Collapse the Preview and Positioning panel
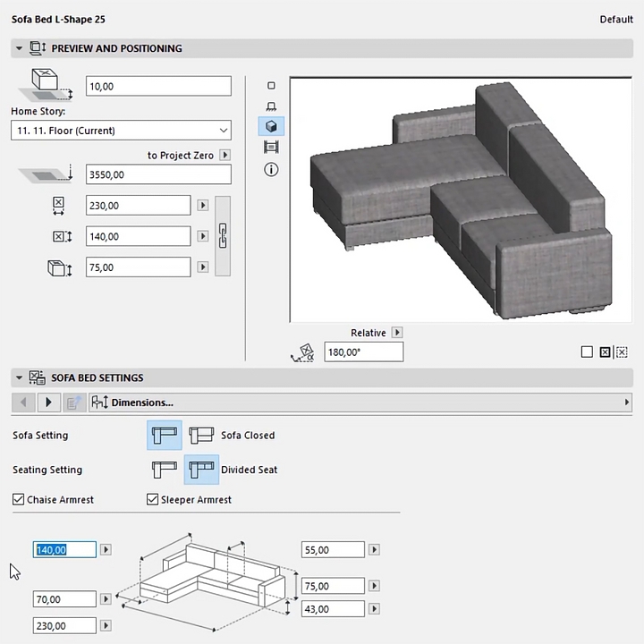Image resolution: width=644 pixels, height=644 pixels. click(19, 48)
